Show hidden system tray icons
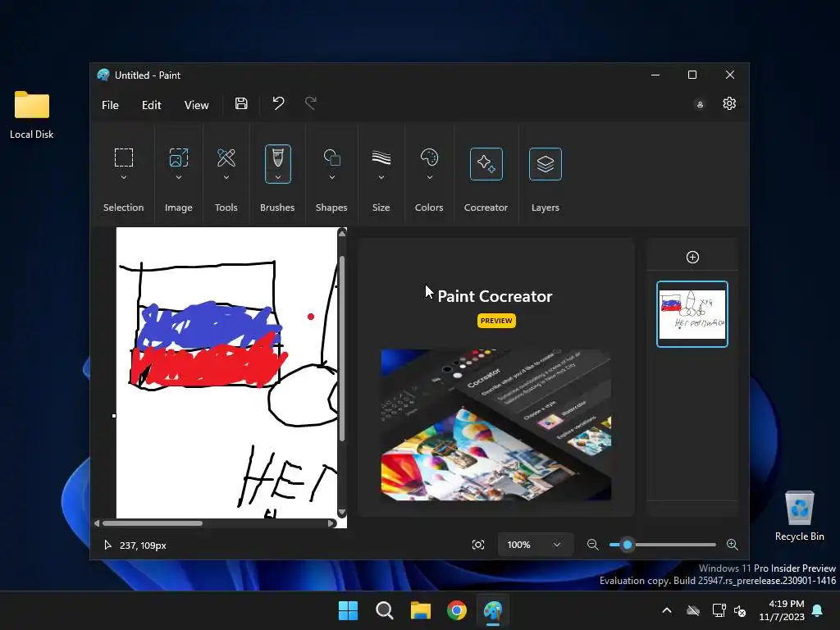The image size is (840, 630). [x=667, y=610]
